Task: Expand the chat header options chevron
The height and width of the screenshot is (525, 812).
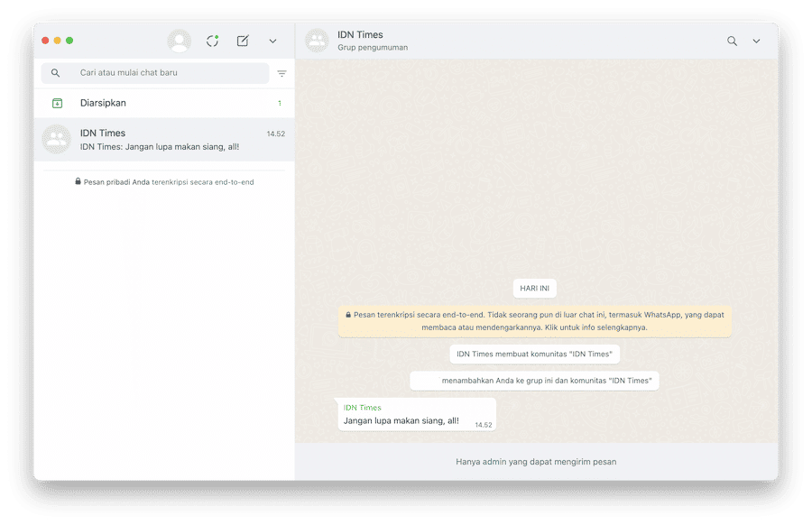Action: [x=756, y=41]
